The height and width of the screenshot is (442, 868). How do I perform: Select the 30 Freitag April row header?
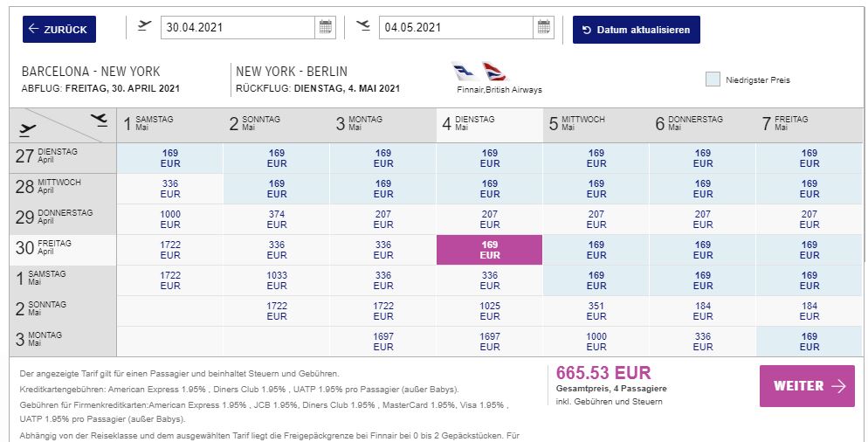(x=63, y=250)
